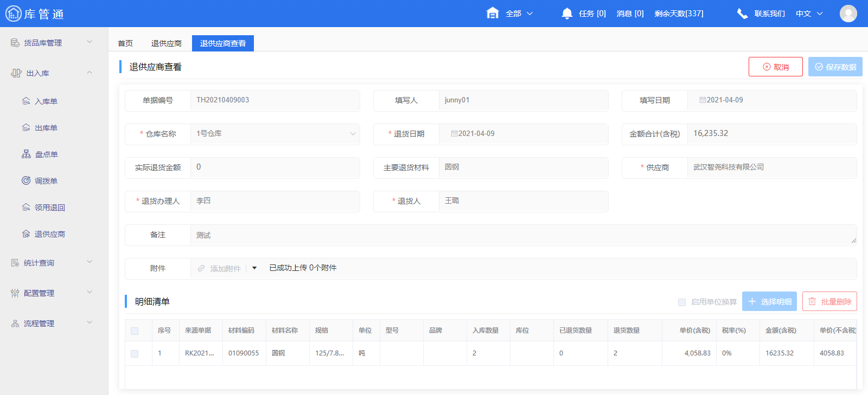Click the phone icon for 联系我们
Screen dimensions: 868x395
[x=742, y=14]
